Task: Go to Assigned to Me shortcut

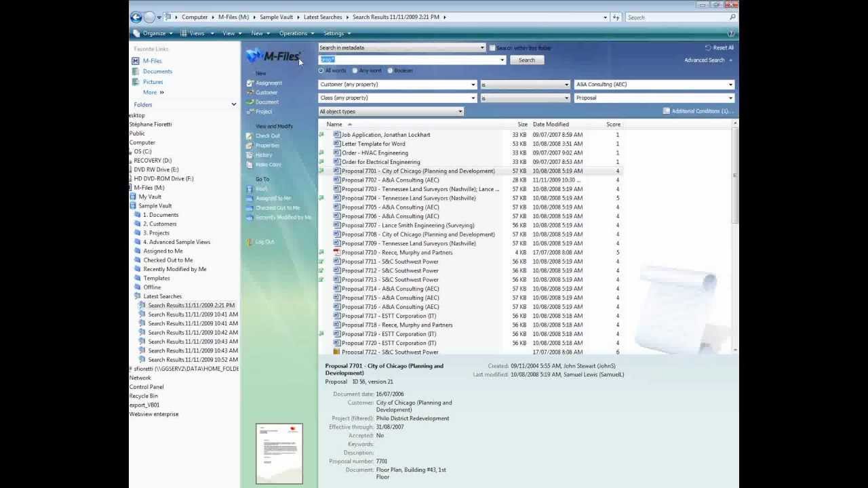Action: pyautogui.click(x=273, y=198)
